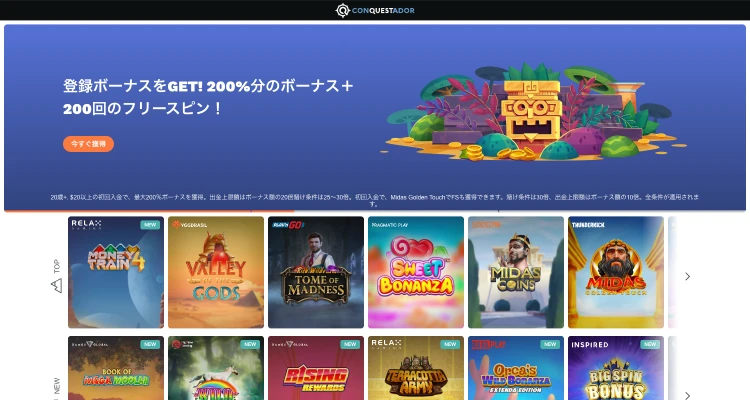Click the banner carousel progress bar
Image resolution: width=750 pixels, height=400 pixels.
[149, 211]
